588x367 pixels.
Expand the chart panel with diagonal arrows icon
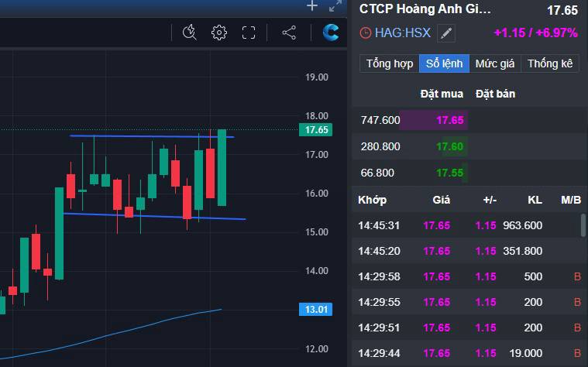point(335,6)
